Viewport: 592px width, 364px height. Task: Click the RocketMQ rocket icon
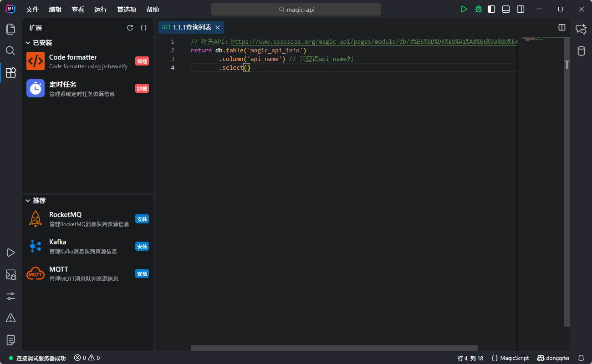pos(36,219)
